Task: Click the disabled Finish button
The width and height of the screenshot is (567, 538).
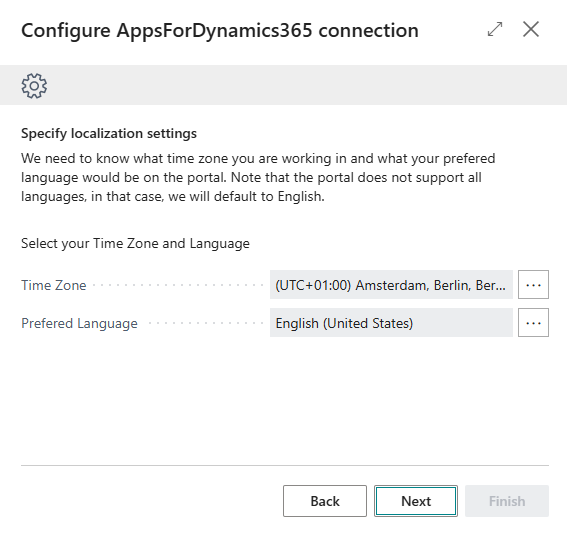Action: coord(507,501)
